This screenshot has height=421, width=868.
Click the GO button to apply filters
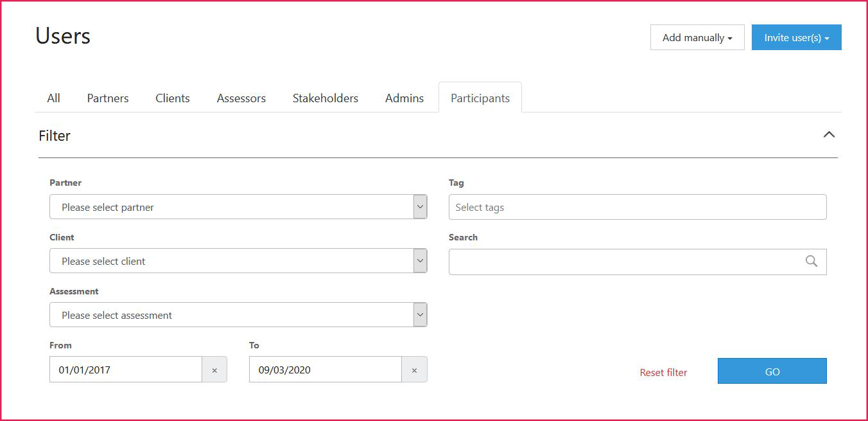click(x=772, y=371)
